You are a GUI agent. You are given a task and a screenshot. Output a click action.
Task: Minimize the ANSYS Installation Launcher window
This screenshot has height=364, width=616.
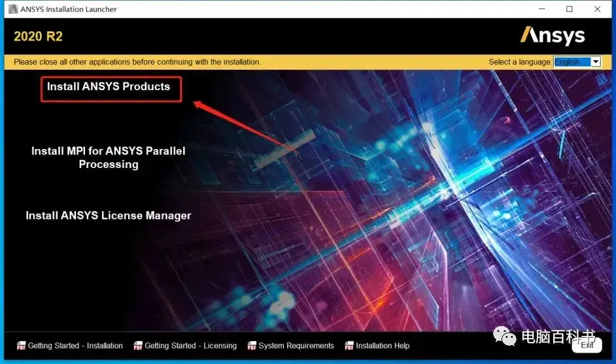(541, 8)
